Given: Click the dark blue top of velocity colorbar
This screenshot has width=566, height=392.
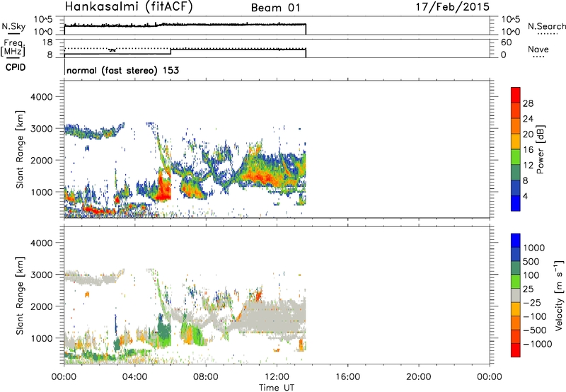Looking at the screenshot, I should (x=516, y=241).
